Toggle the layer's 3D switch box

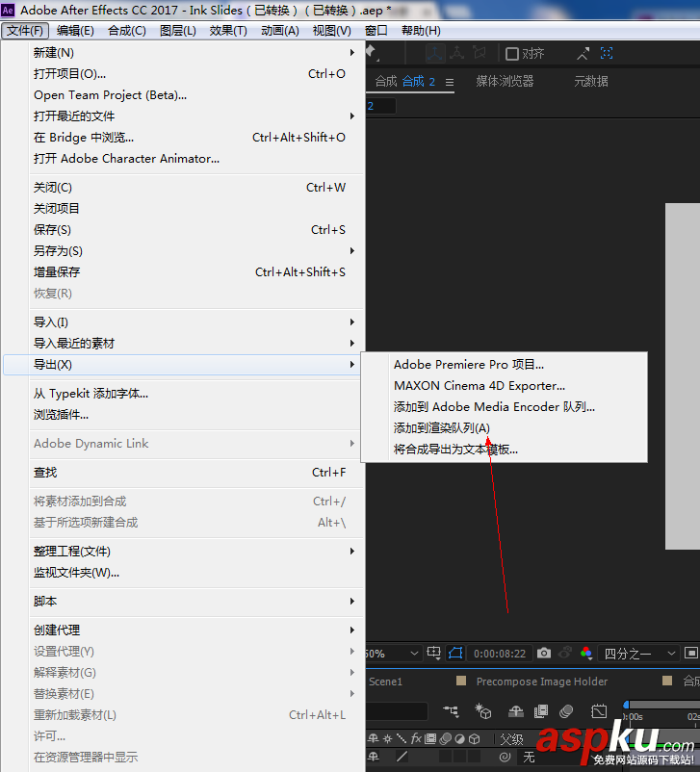click(474, 757)
